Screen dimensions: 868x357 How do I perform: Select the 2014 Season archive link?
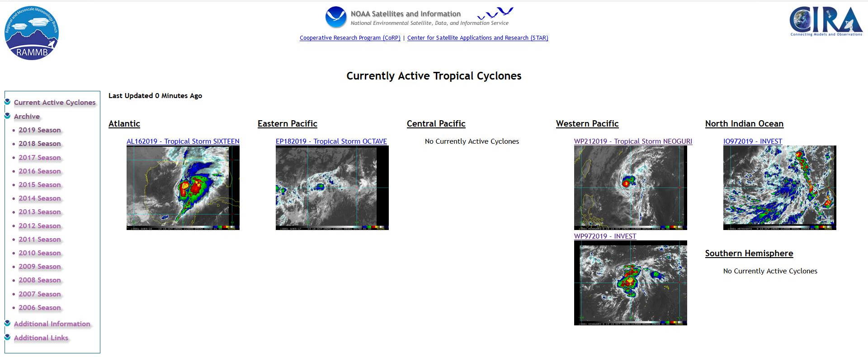40,198
